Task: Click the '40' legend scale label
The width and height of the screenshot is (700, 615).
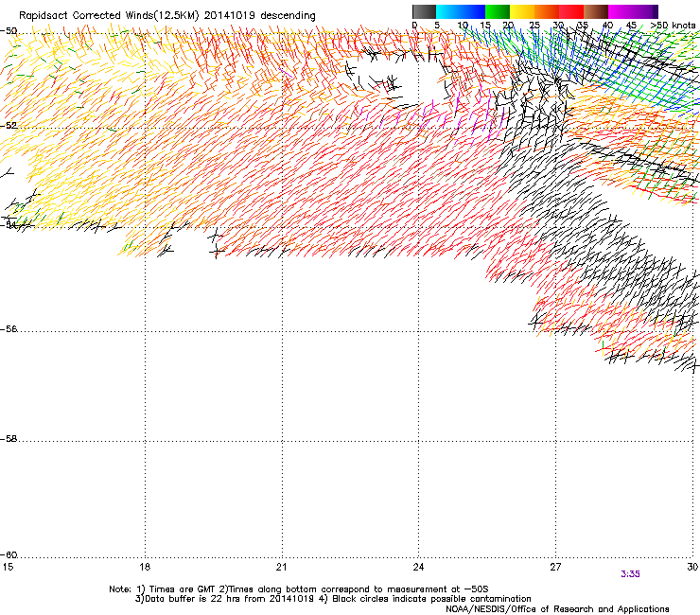Action: coord(607,26)
